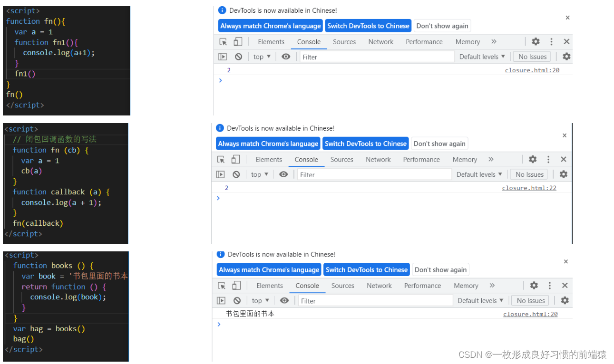Clear console in top DevTools panel
Image resolution: width=614 pixels, height=364 pixels.
(x=239, y=57)
